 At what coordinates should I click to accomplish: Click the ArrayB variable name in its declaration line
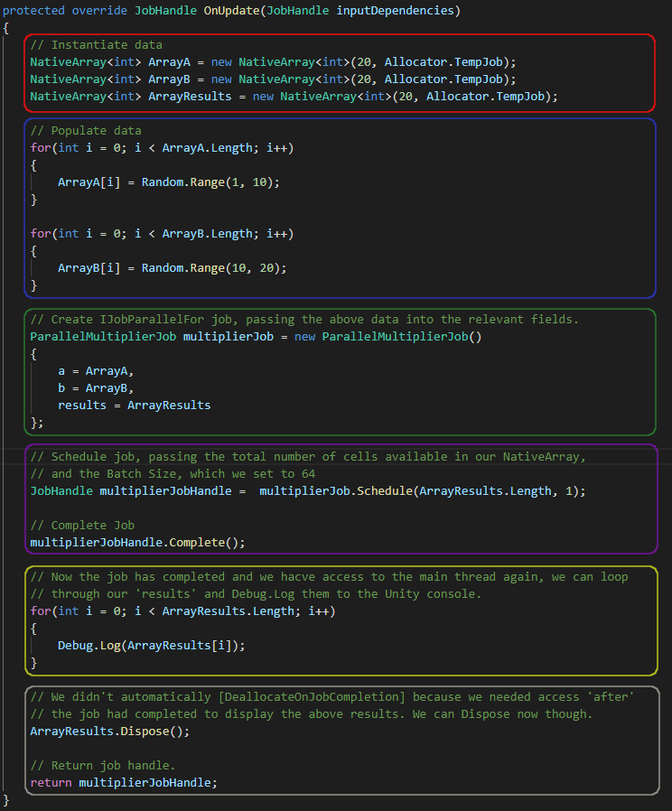[169, 79]
